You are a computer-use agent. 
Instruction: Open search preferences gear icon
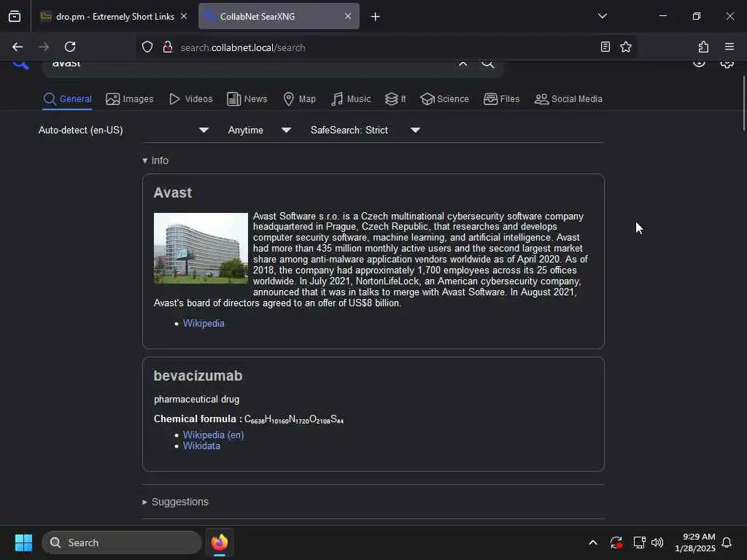point(727,64)
